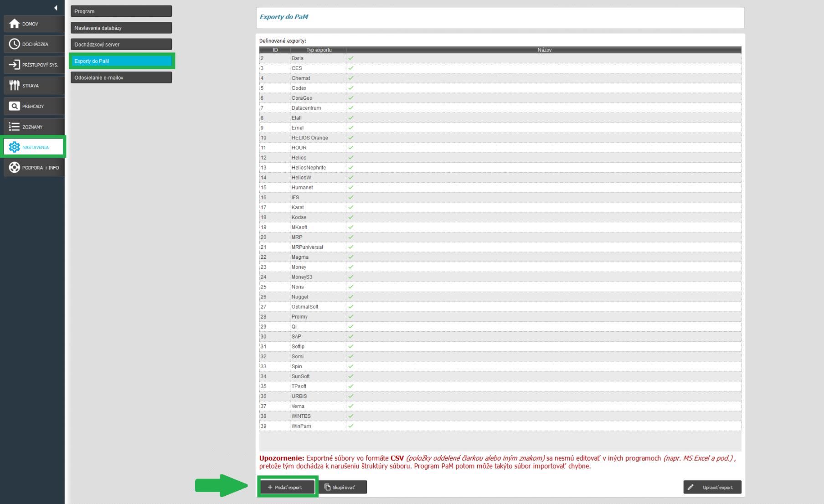Image resolution: width=824 pixels, height=504 pixels.
Task: Click the Upraviť export button
Action: [712, 487]
